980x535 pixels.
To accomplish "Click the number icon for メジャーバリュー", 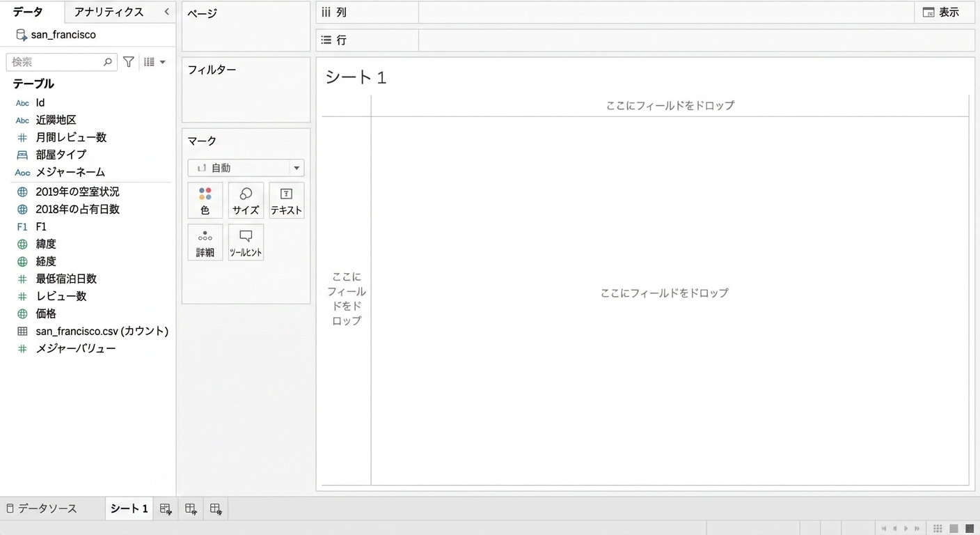I will [x=22, y=349].
